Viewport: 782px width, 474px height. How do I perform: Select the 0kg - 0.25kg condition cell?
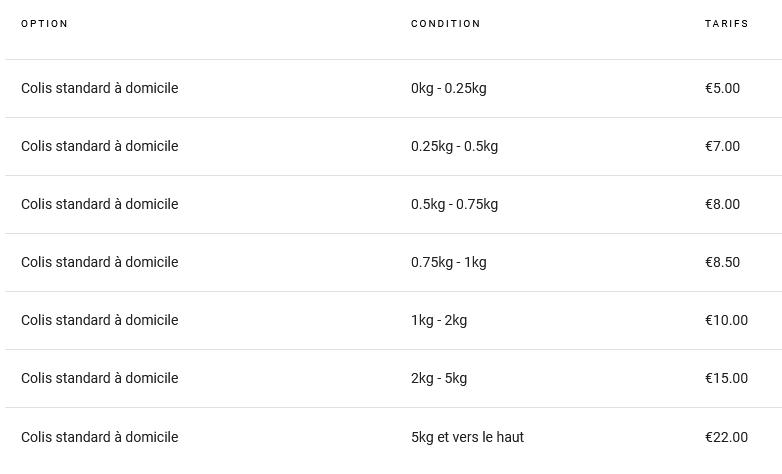coord(448,88)
